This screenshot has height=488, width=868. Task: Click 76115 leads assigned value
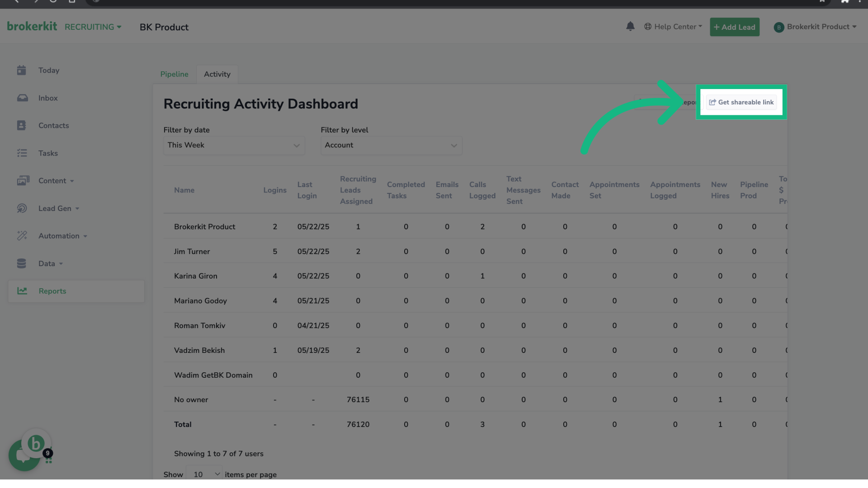pos(358,400)
